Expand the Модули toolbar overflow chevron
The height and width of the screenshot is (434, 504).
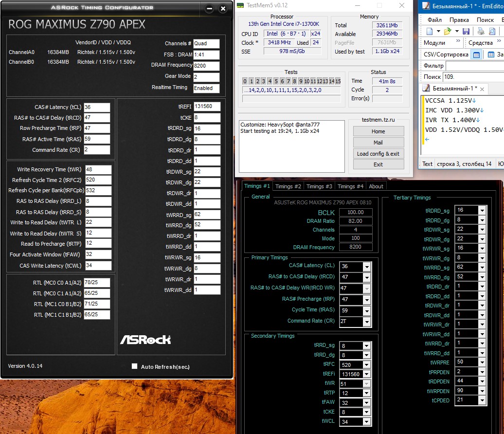tap(458, 41)
